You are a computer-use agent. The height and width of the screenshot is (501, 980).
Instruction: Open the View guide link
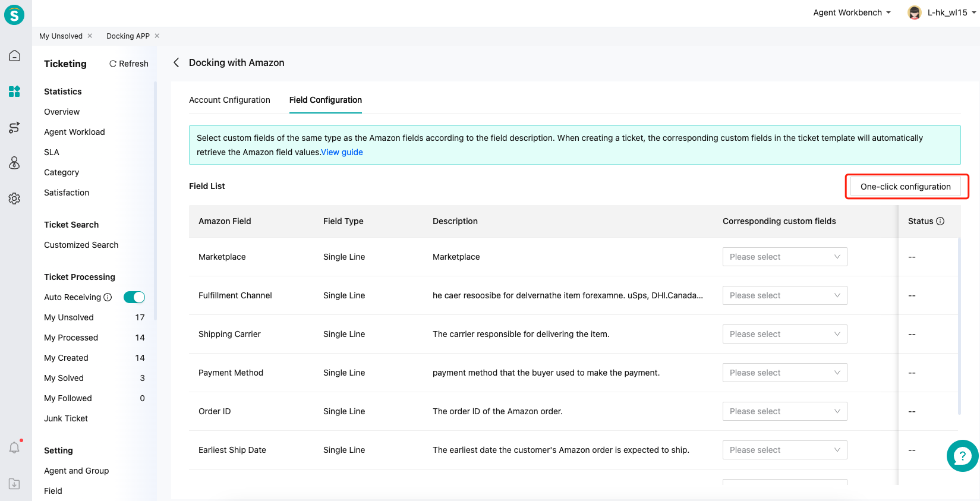click(342, 152)
